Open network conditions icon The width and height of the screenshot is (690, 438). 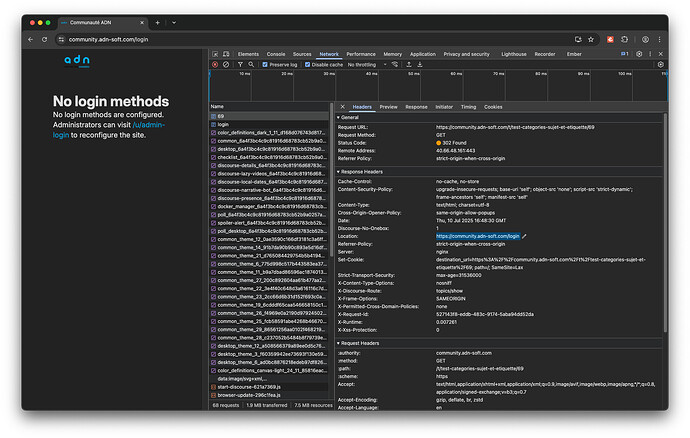(395, 65)
